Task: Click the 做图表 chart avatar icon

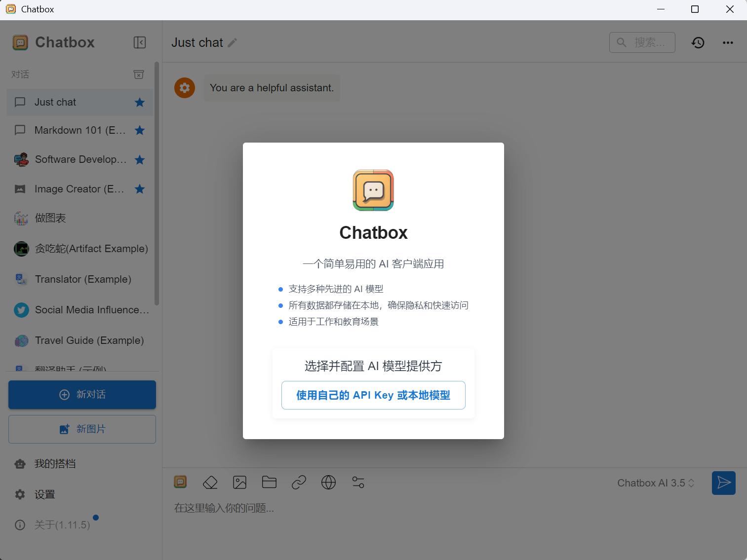Action: pyautogui.click(x=21, y=218)
